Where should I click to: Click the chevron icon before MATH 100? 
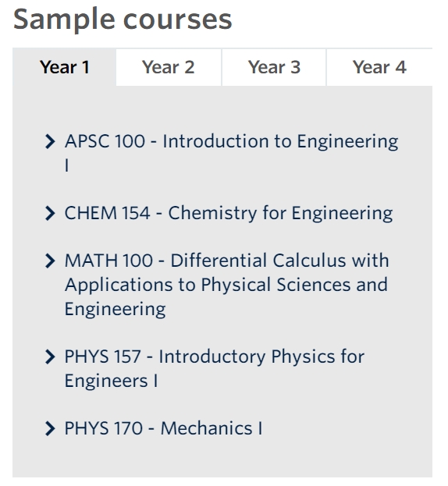pos(50,261)
